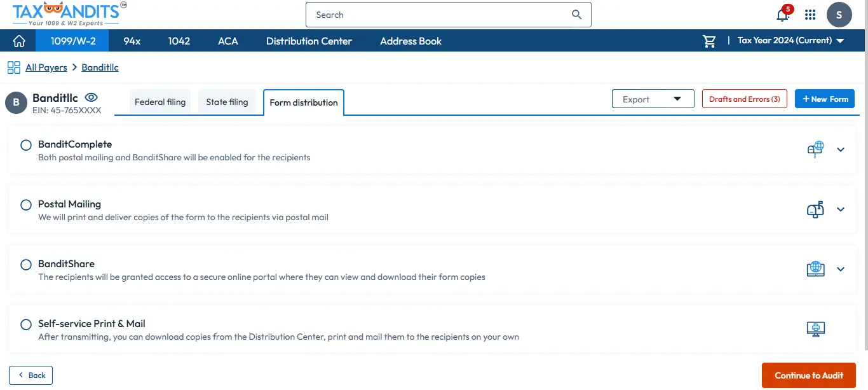Image resolution: width=868 pixels, height=390 pixels.
Task: Toggle EIN visibility eye icon
Action: tap(92, 97)
